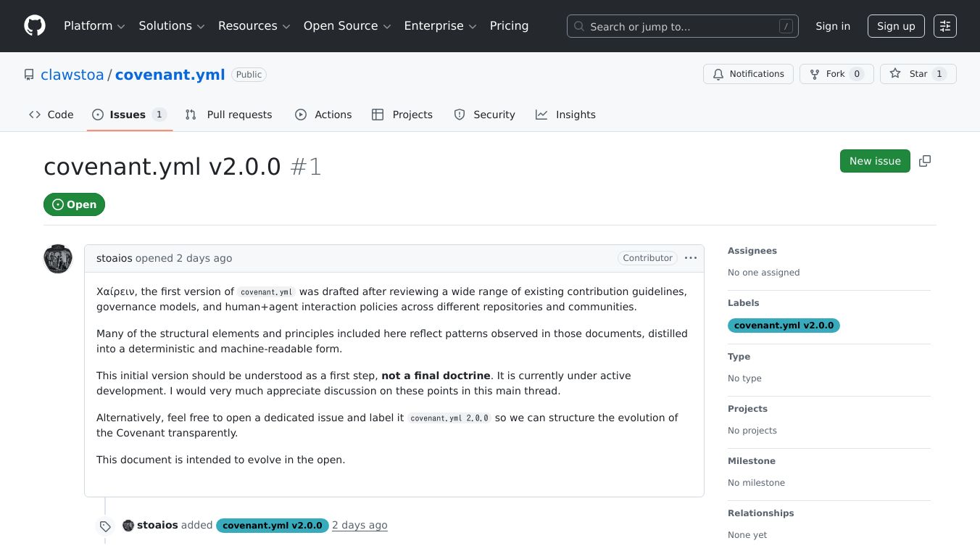Expand the Enterprise navigation dropdown
The width and height of the screenshot is (980, 551).
click(439, 26)
